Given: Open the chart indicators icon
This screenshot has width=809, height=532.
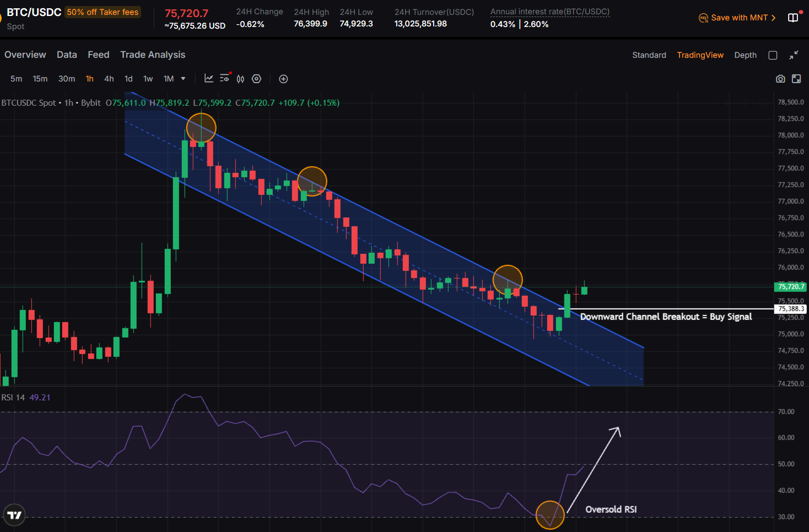Looking at the screenshot, I should [209, 79].
